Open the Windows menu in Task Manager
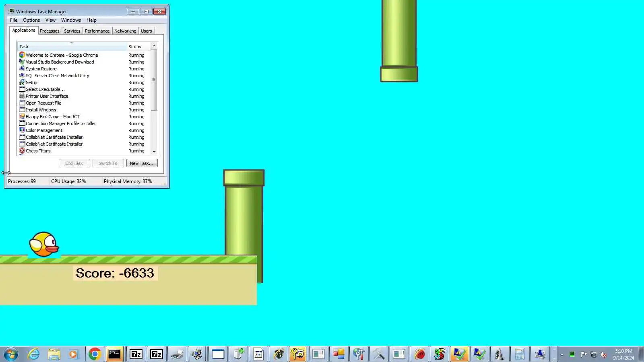Image resolution: width=644 pixels, height=362 pixels. pos(71,20)
